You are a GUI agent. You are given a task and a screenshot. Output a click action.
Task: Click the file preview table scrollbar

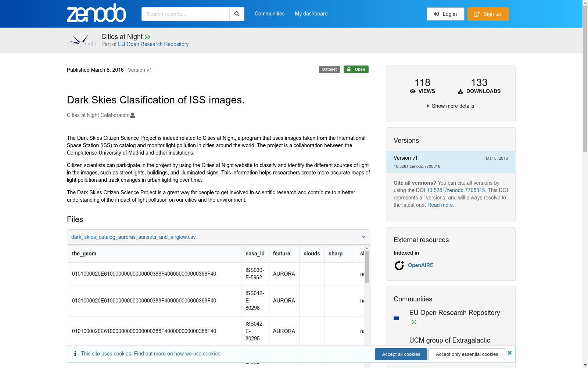[x=367, y=267]
